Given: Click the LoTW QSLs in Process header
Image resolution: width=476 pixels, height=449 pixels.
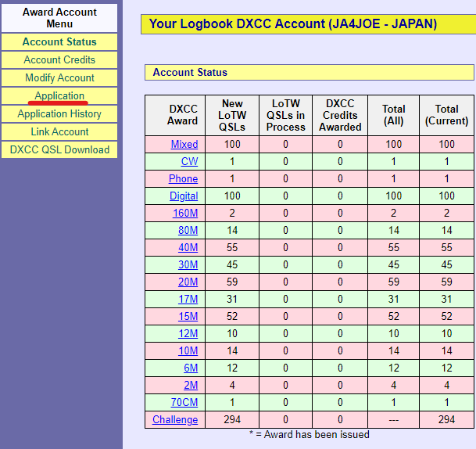Looking at the screenshot, I should pyautogui.click(x=285, y=115).
